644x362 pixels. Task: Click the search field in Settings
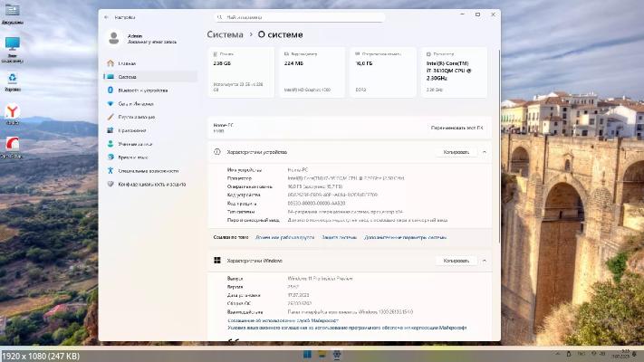coord(300,17)
